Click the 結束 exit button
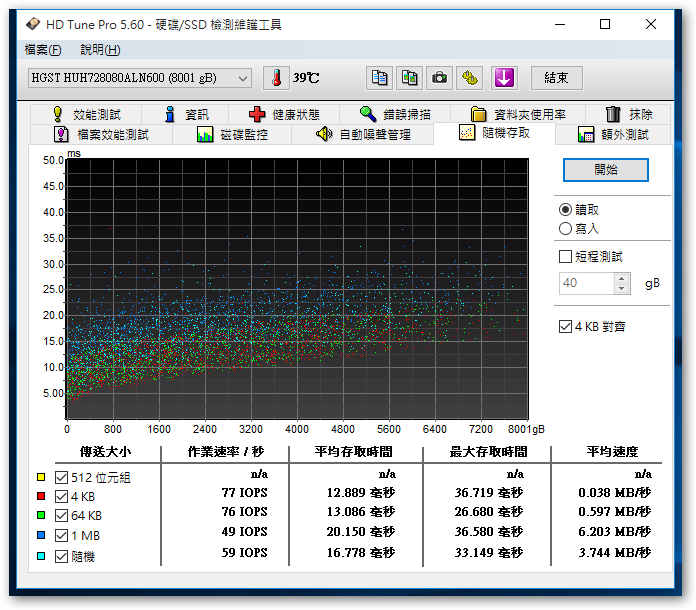The image size is (696, 610). coord(556,78)
